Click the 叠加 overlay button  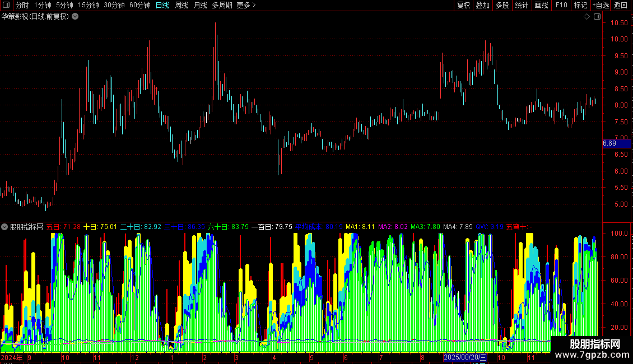coord(483,5)
